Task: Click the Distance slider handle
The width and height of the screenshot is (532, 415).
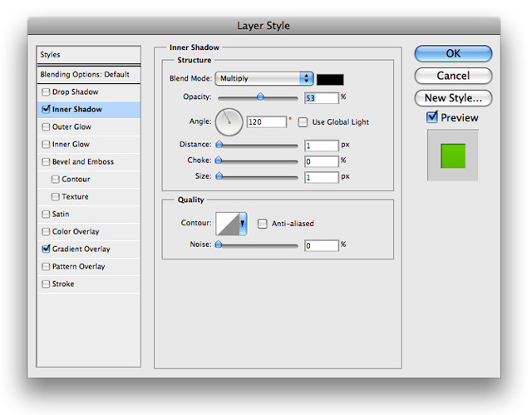Action: point(219,145)
